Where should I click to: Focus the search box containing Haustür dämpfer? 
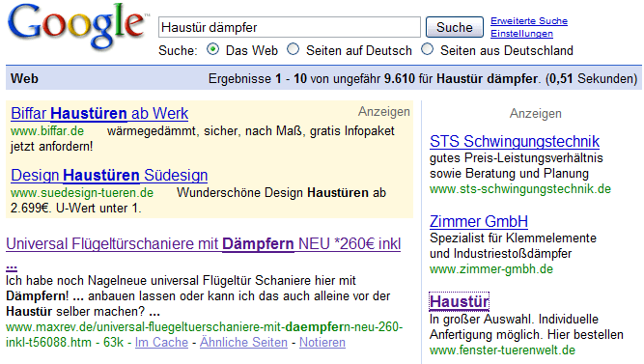[290, 27]
